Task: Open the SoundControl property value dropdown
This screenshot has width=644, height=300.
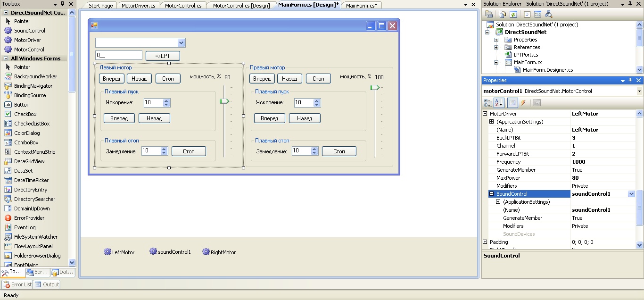Action: 631,194
